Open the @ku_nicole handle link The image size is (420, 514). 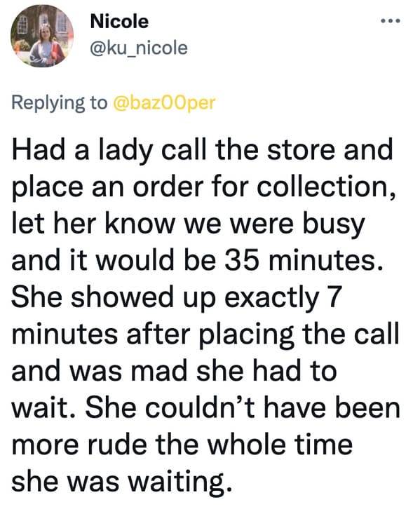click(139, 48)
